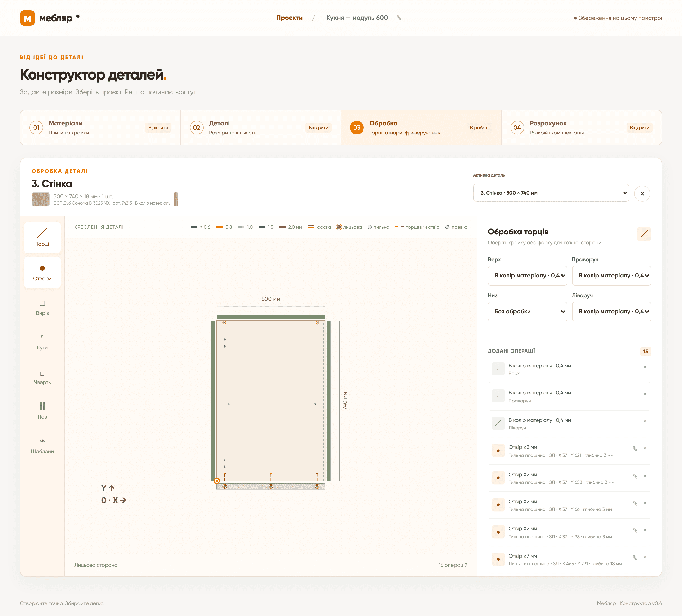Screen dimensions: 682x616
Task: Select the Паз groove tool
Action: pyautogui.click(x=42, y=411)
